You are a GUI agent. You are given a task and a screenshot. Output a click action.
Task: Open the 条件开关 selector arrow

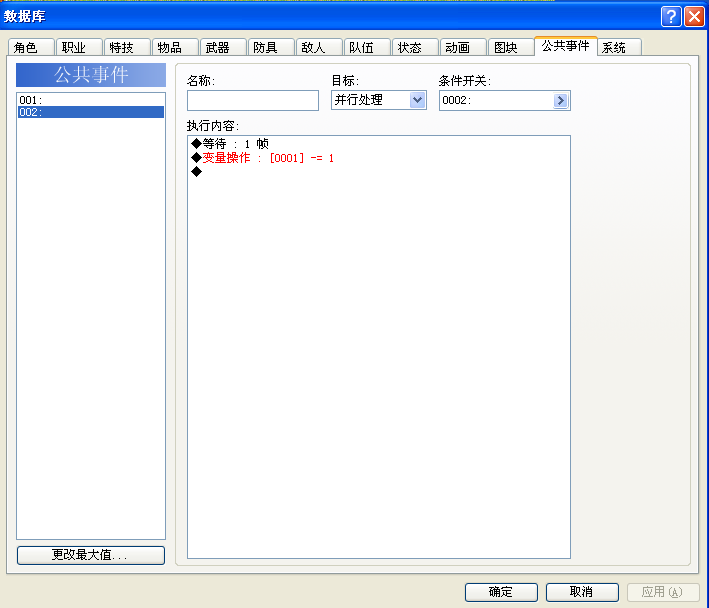point(561,100)
